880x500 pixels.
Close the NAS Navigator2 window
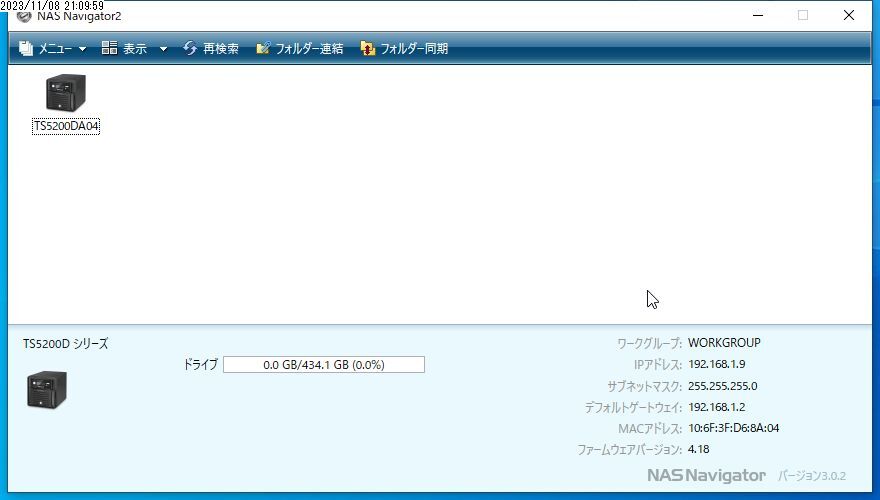849,15
